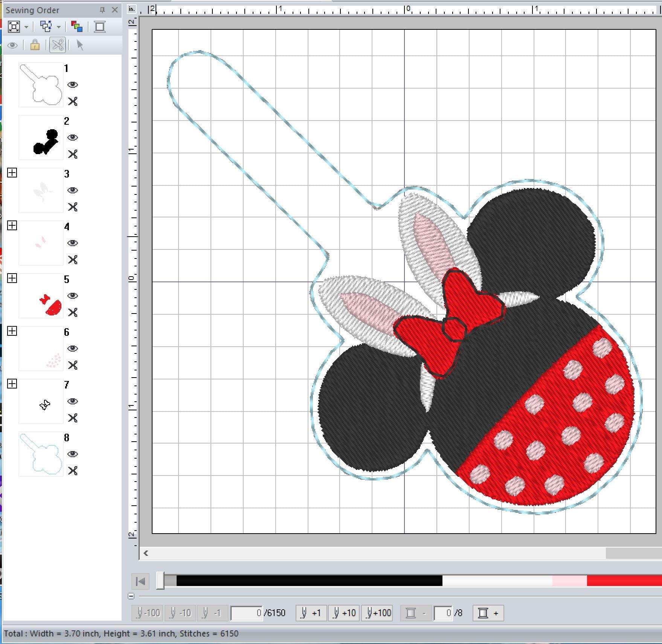Hide sewing order item 7 with its eye icon

73,401
